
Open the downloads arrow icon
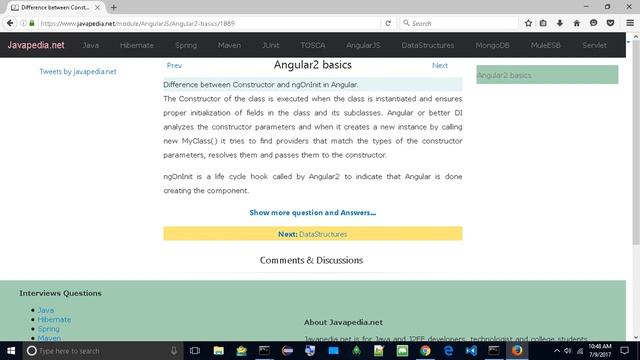click(x=560, y=23)
